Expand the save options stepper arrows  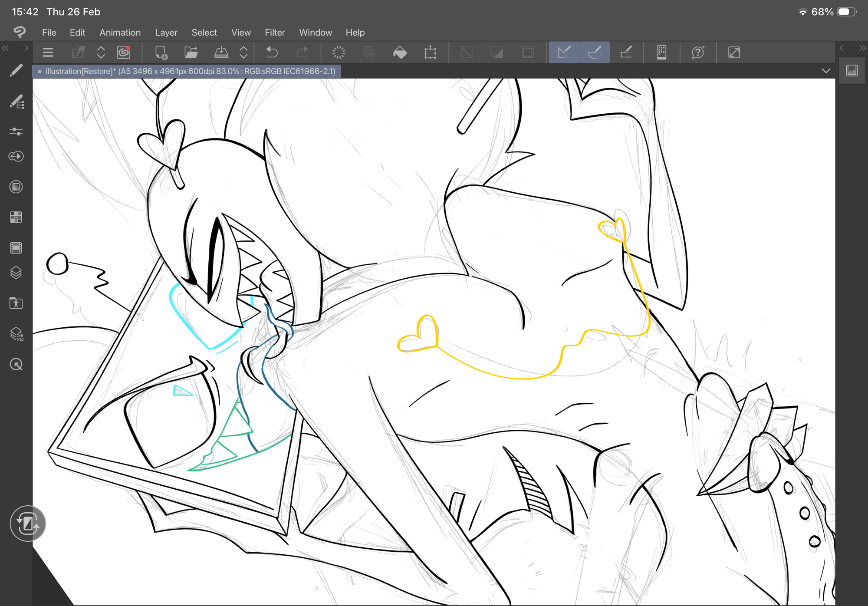[x=243, y=53]
